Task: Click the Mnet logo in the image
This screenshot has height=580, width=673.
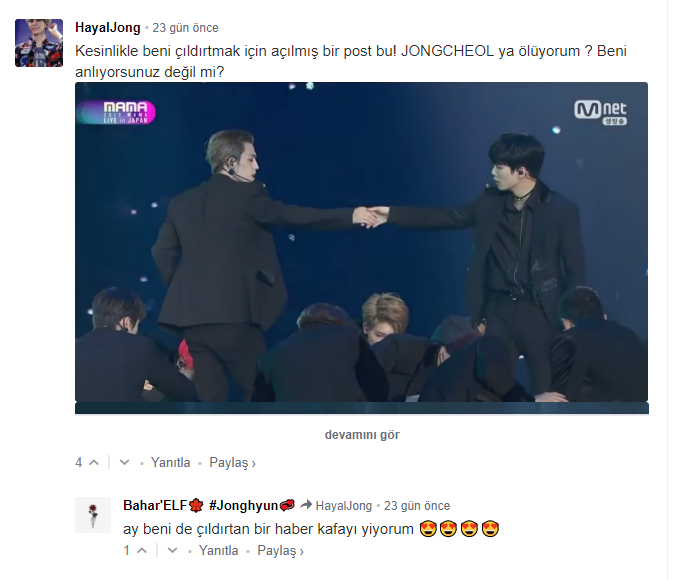Action: tap(600, 112)
